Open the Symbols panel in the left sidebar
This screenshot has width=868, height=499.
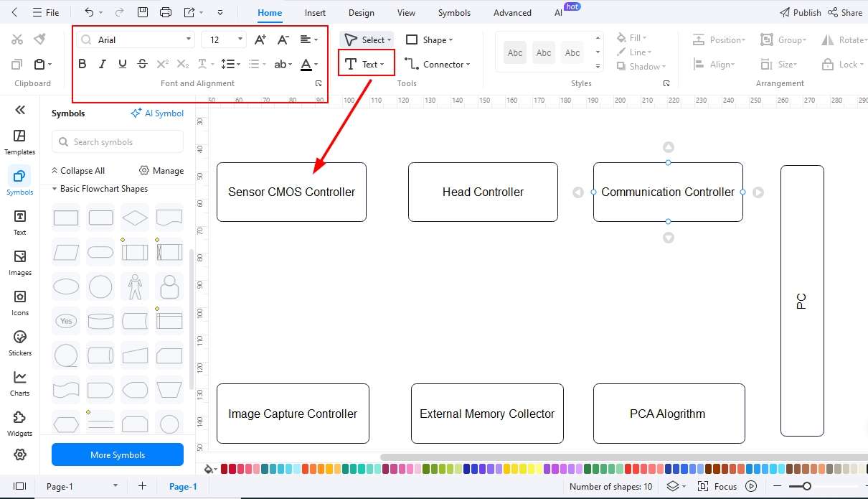tap(19, 181)
